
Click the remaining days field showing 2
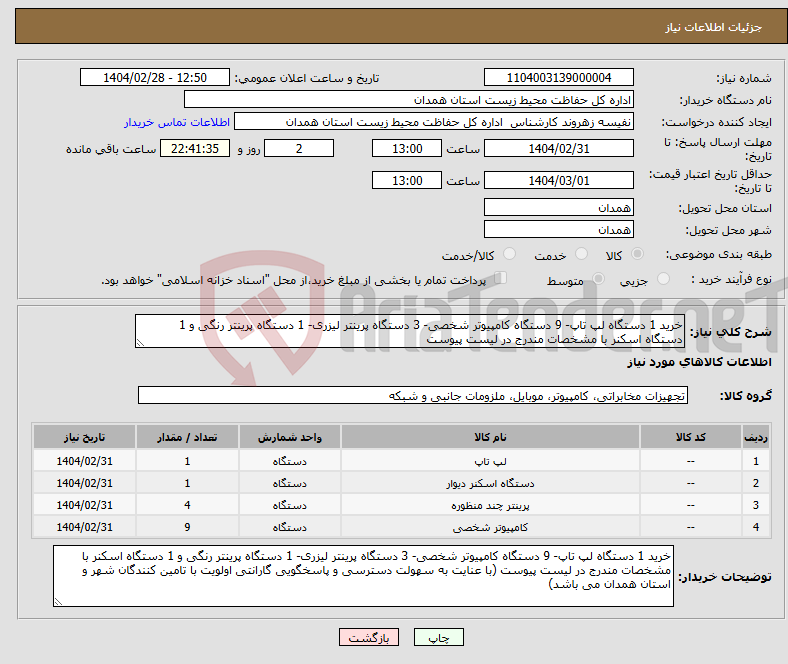[x=299, y=148]
